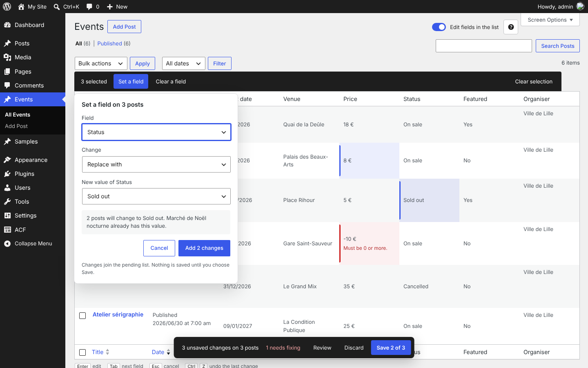Screen dimensions: 588x368
Task: Discard unsaved changes
Action: (x=354, y=348)
